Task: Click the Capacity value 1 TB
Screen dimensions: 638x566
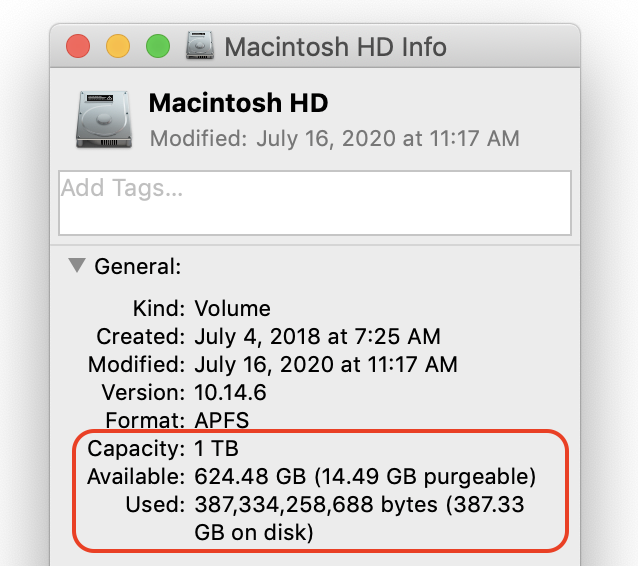Action: coord(216,447)
